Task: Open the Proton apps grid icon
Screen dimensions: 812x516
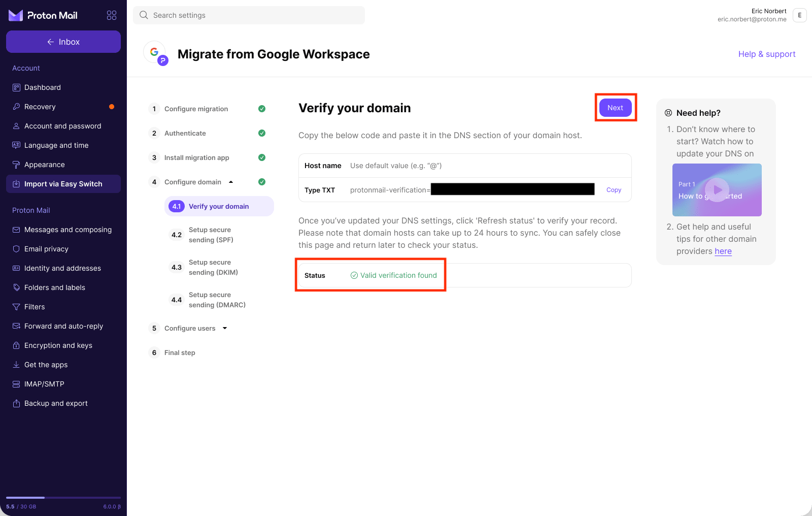Action: 112,15
